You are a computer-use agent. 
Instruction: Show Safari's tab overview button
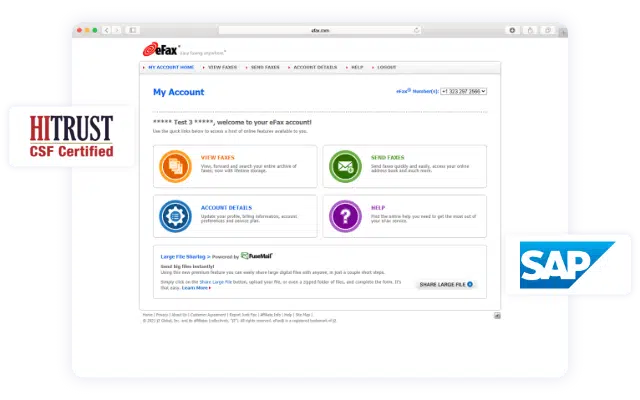[548, 30]
